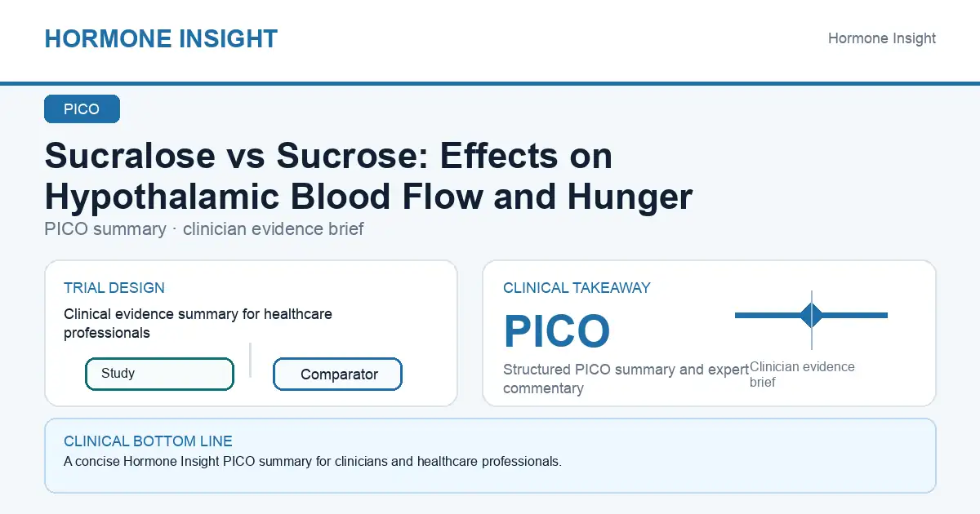This screenshot has height=514, width=980.
Task: Click the vertical reference line of plot
Action: click(x=812, y=320)
